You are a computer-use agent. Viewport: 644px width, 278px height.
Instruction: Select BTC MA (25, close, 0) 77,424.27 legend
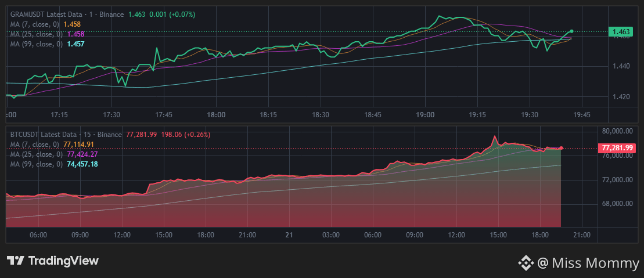coord(54,154)
